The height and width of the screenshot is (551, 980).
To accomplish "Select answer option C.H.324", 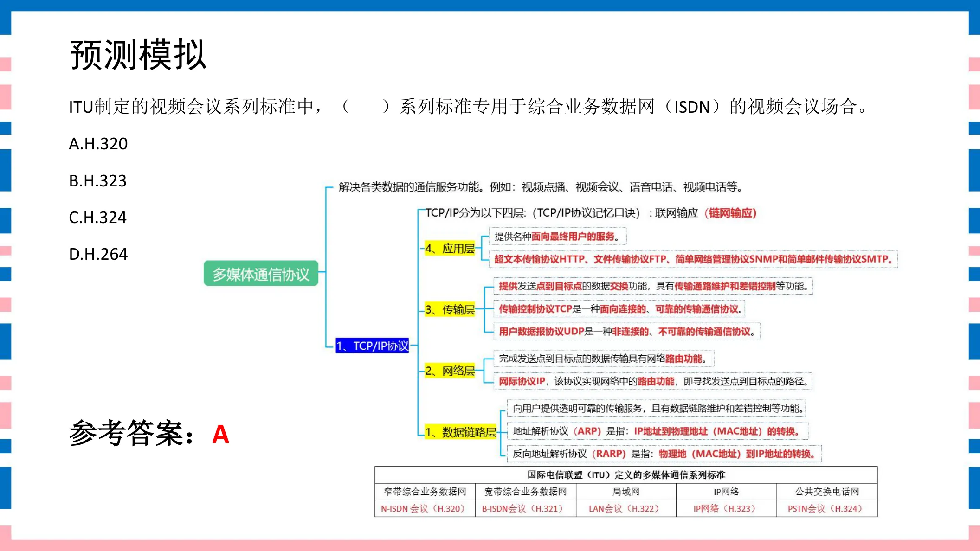I will [x=98, y=217].
